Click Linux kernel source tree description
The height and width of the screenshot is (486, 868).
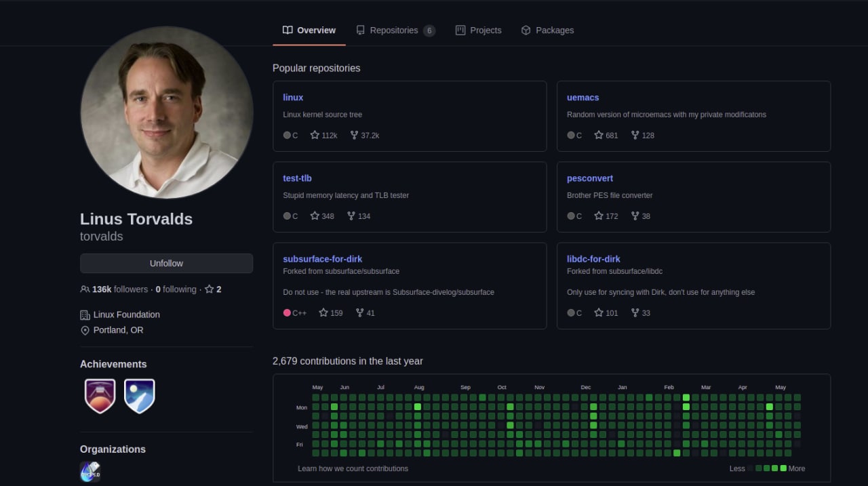(323, 115)
